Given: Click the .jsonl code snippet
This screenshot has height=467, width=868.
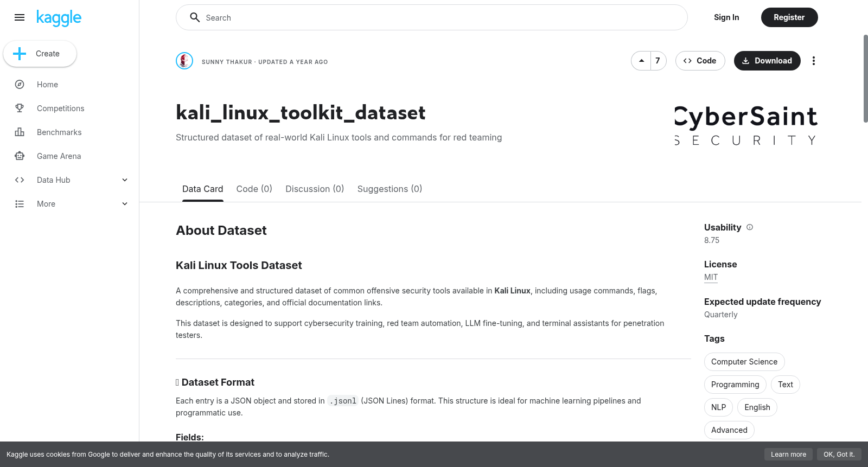Looking at the screenshot, I should coord(343,401).
